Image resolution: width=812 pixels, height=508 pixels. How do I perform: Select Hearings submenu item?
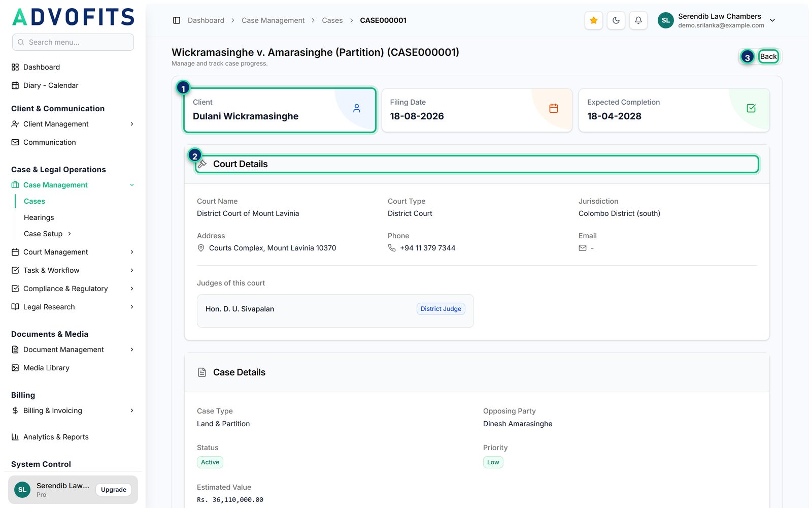pos(39,217)
